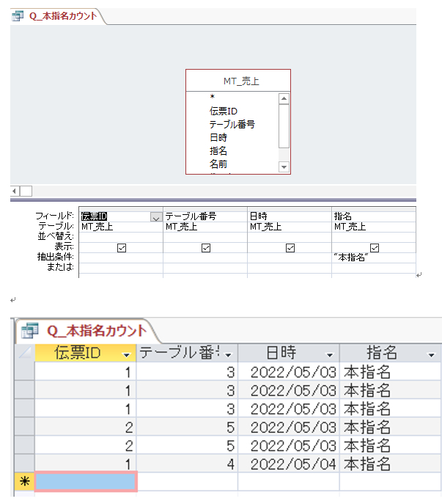Open the 日時 column header filter arrow
Image resolution: width=442 pixels, height=504 pixels.
pos(329,354)
